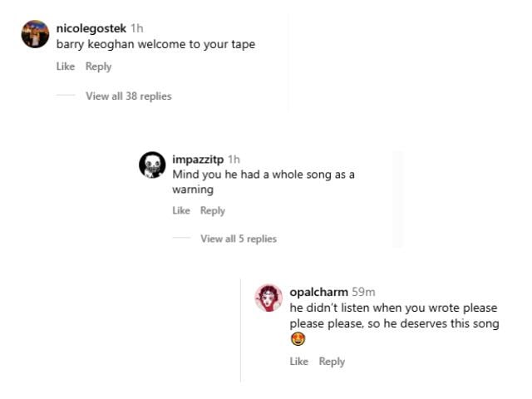Reply to impazzitp's comment
The image size is (532, 399).
pos(213,210)
